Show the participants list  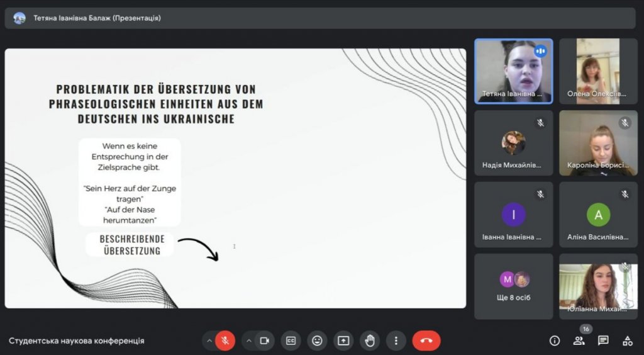(x=579, y=341)
